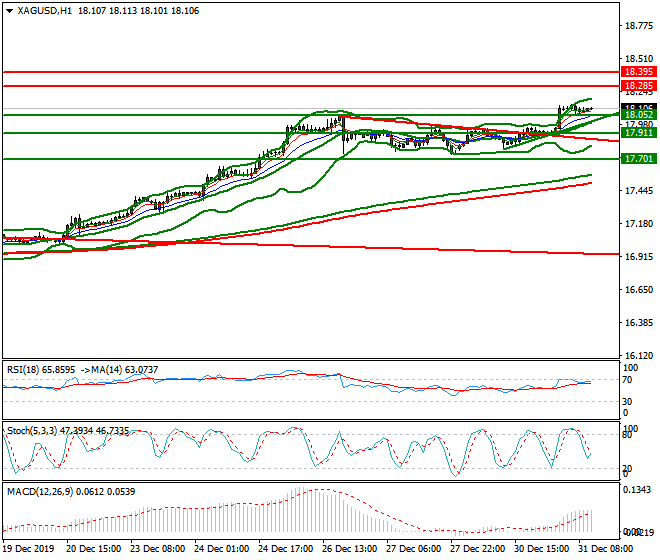Viewport: 660px width, 560px height.
Task: Click the 17.445 price scale value
Action: 639,191
